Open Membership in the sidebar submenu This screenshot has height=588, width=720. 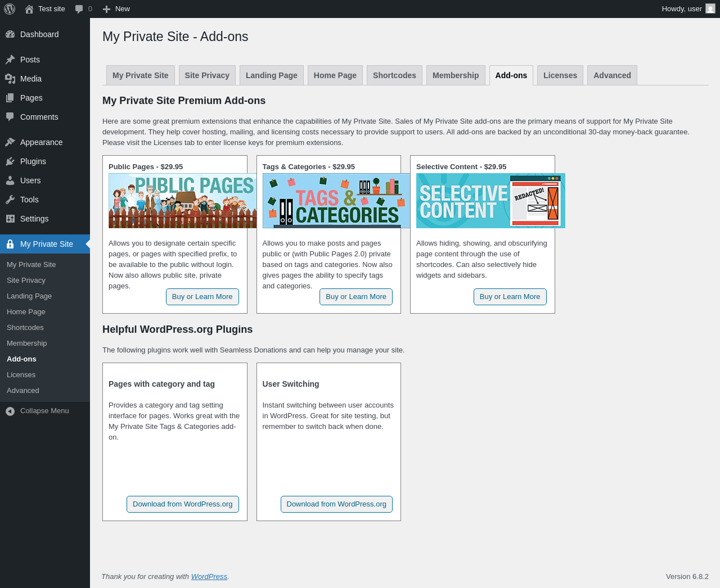point(27,343)
